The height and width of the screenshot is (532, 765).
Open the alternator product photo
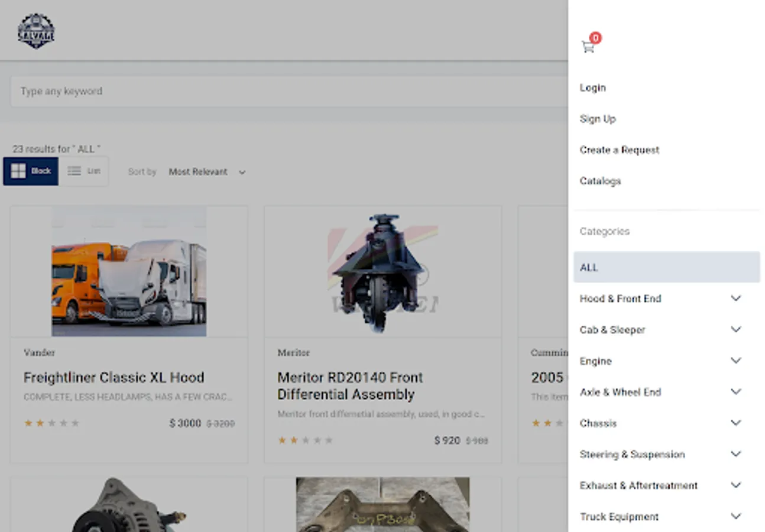point(129,505)
